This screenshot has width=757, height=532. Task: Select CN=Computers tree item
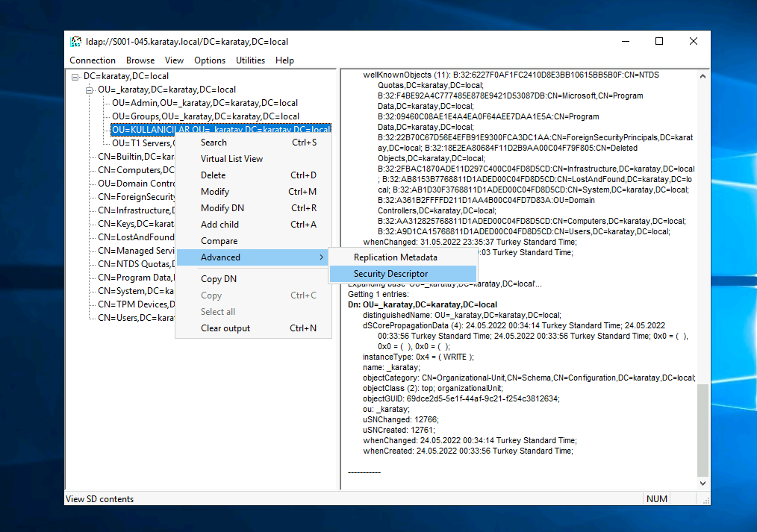pyautogui.click(x=136, y=170)
